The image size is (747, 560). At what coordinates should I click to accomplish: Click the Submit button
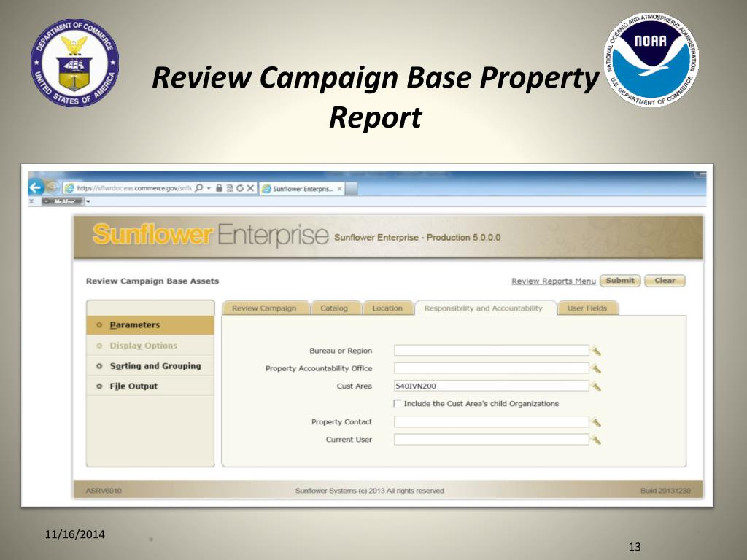point(620,281)
